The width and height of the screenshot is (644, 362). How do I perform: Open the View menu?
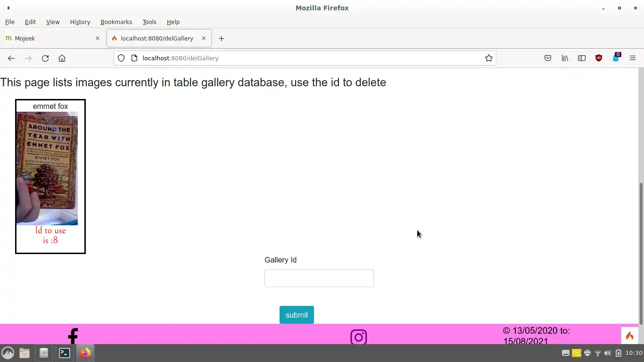pyautogui.click(x=53, y=22)
